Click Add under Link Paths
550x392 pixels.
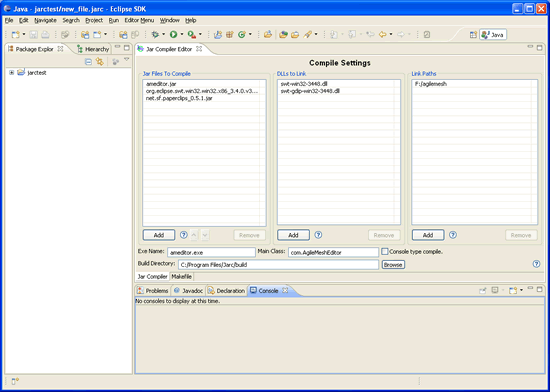[428, 235]
